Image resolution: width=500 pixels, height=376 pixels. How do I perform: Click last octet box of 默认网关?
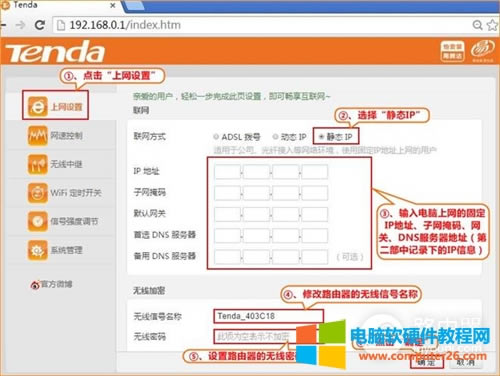[x=315, y=214]
